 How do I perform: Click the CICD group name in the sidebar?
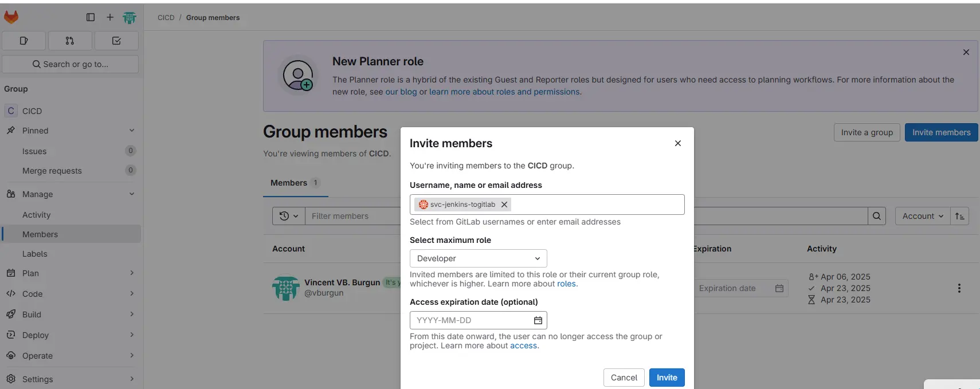[32, 111]
